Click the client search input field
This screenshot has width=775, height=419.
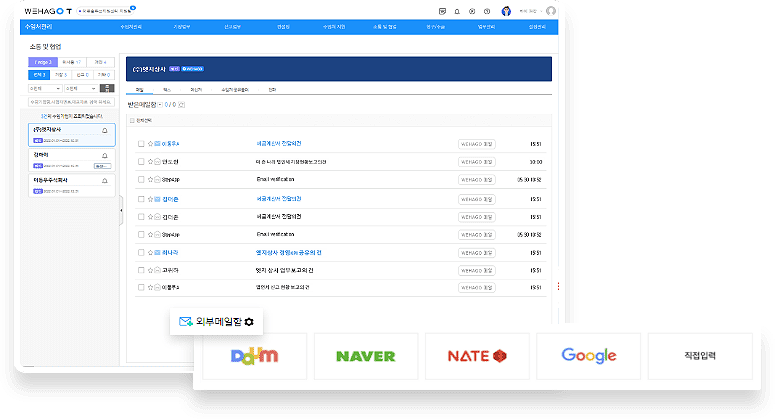click(x=71, y=102)
